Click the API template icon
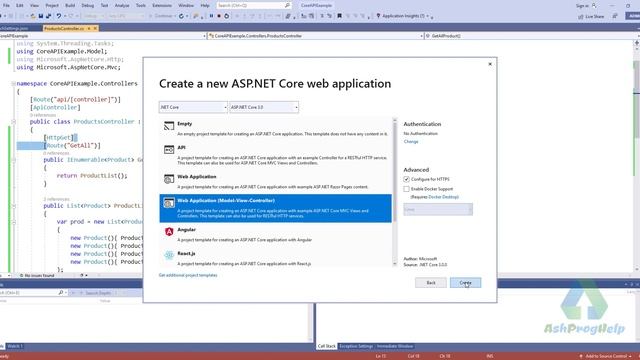Image resolution: width=640 pixels, height=360 pixels. point(169,149)
